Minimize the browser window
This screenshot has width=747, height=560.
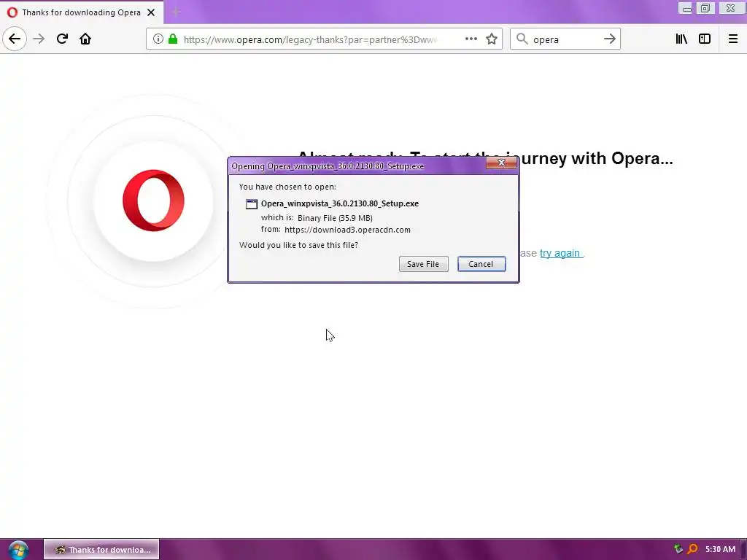(686, 8)
